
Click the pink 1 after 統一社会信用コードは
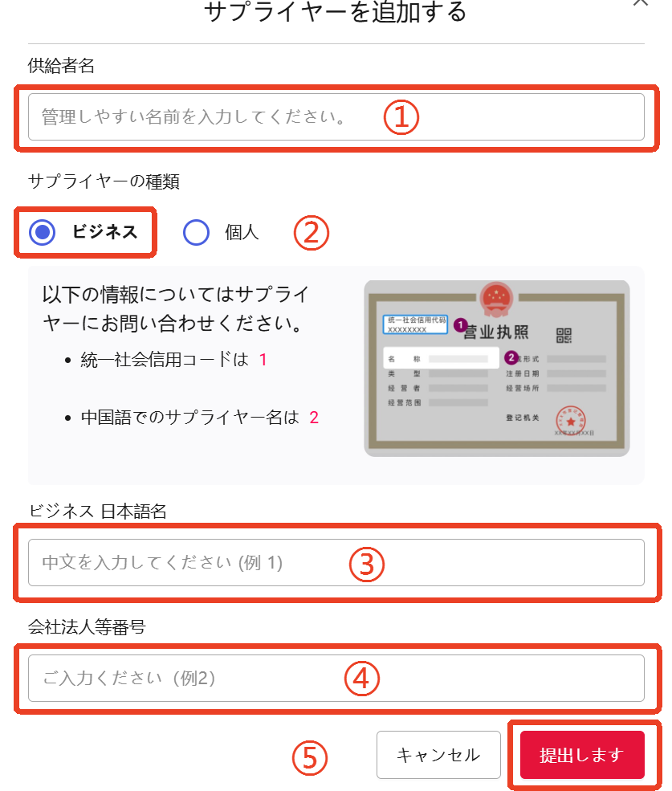(x=263, y=360)
